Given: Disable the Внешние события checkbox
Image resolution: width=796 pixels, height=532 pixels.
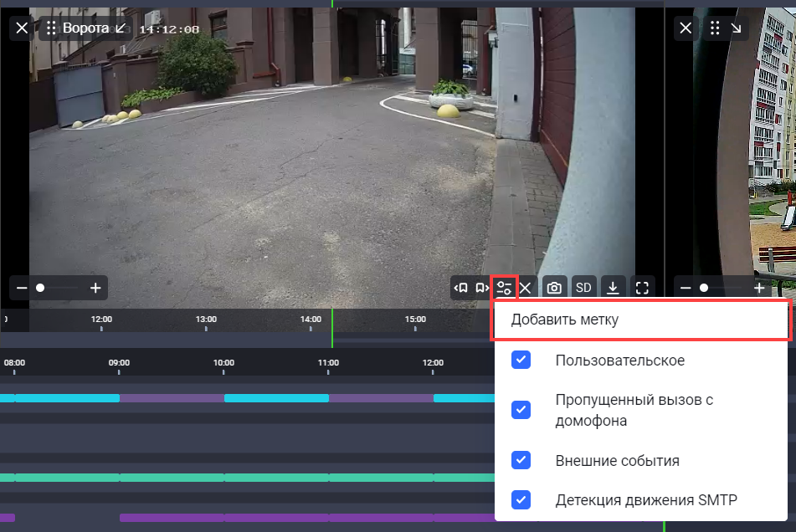Looking at the screenshot, I should [521, 460].
